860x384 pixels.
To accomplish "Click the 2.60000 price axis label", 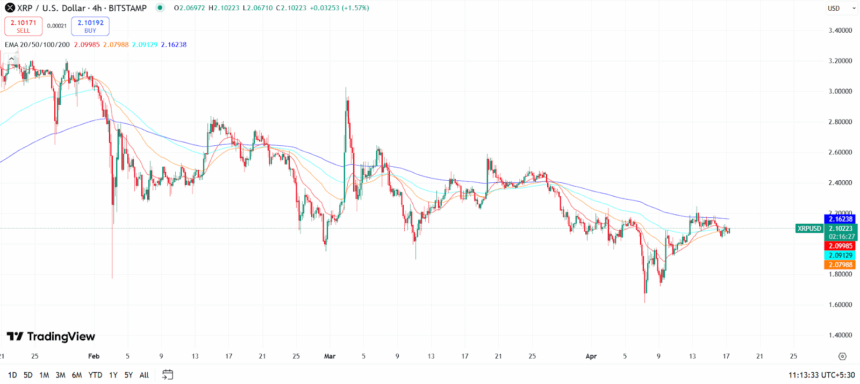I will click(840, 152).
